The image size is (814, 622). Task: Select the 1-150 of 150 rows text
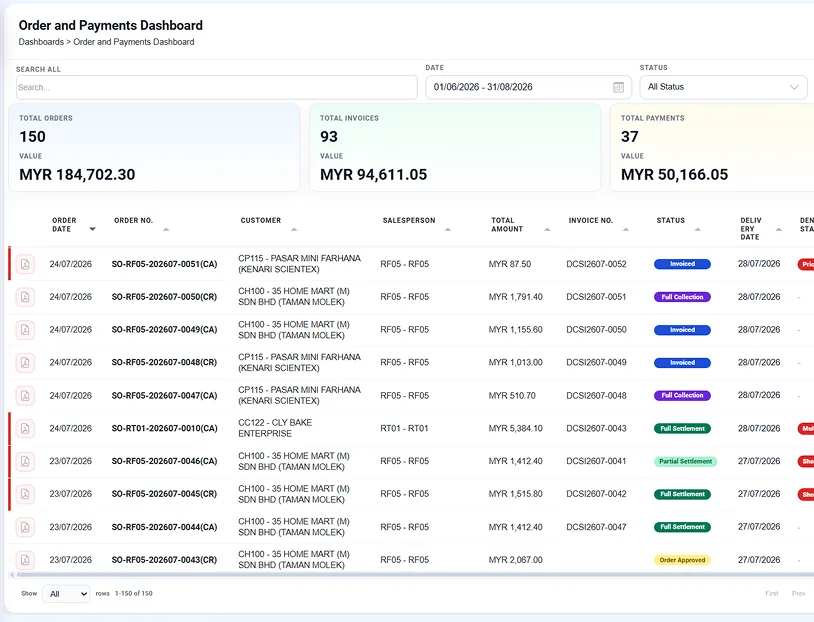pyautogui.click(x=134, y=593)
